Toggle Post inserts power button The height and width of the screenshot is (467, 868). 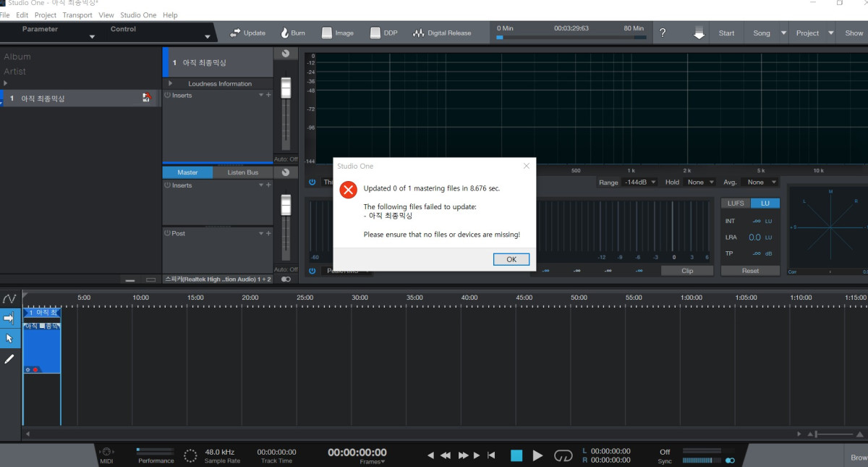point(167,234)
